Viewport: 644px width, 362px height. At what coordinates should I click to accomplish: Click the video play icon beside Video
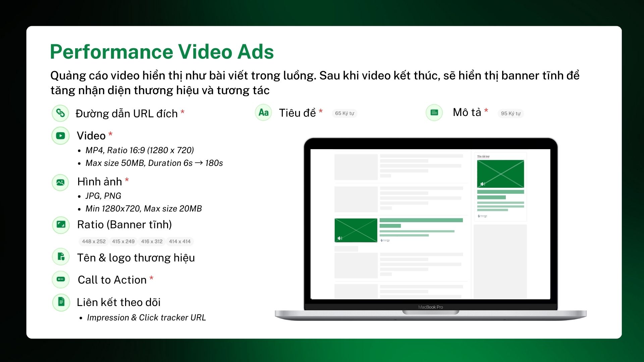tap(61, 135)
